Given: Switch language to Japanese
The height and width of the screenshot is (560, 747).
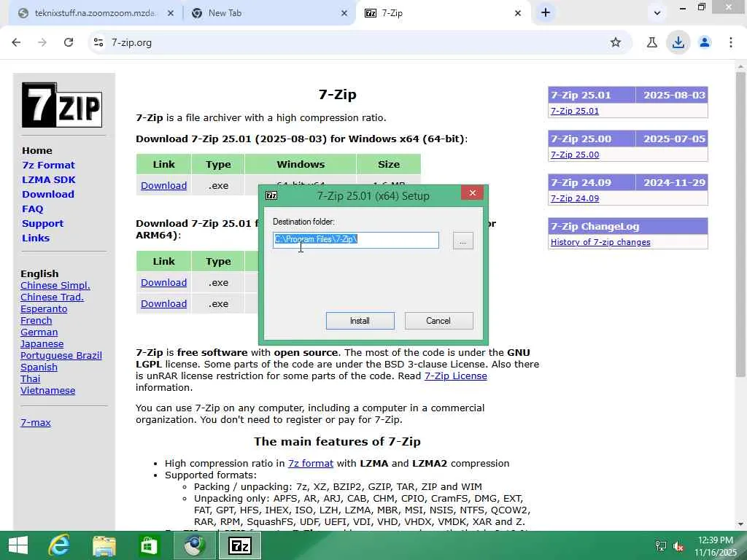Looking at the screenshot, I should (x=42, y=344).
